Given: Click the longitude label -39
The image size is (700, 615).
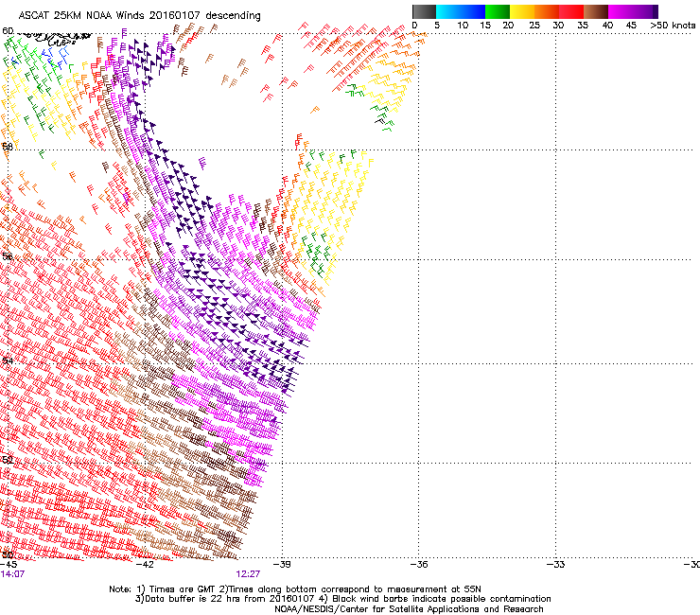Looking at the screenshot, I should coord(282,565).
